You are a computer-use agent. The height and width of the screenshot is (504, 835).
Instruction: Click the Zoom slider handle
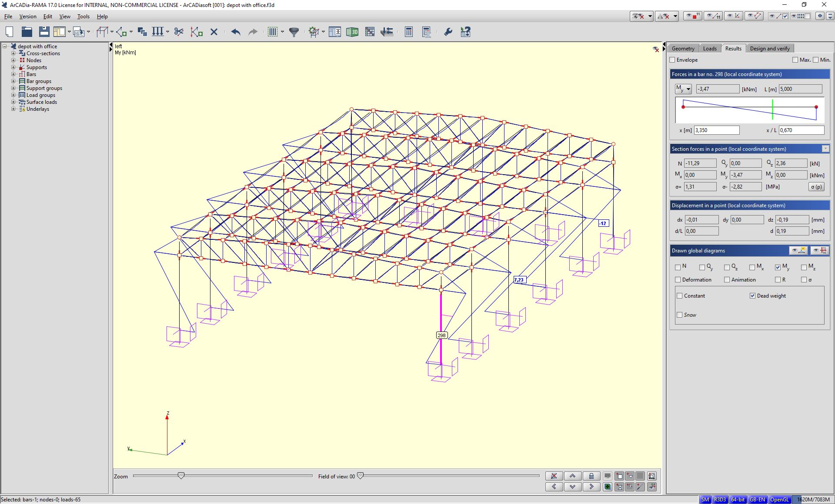(181, 476)
